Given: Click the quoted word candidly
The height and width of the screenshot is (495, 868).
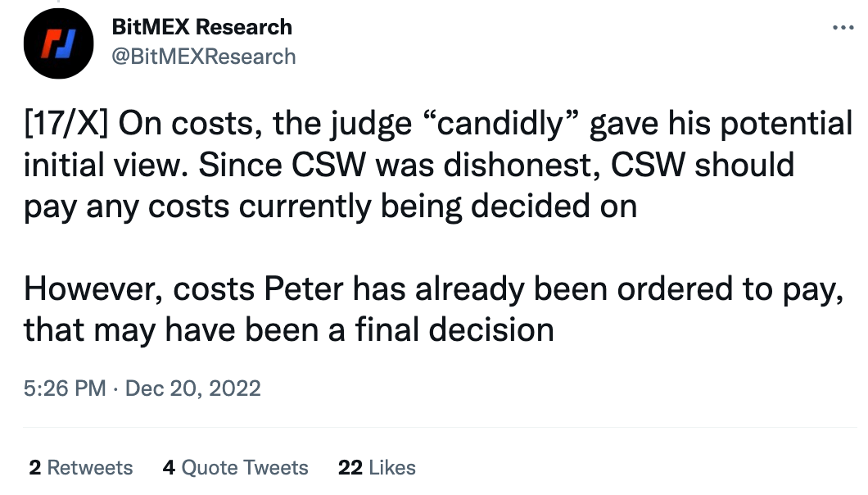Looking at the screenshot, I should (x=500, y=123).
